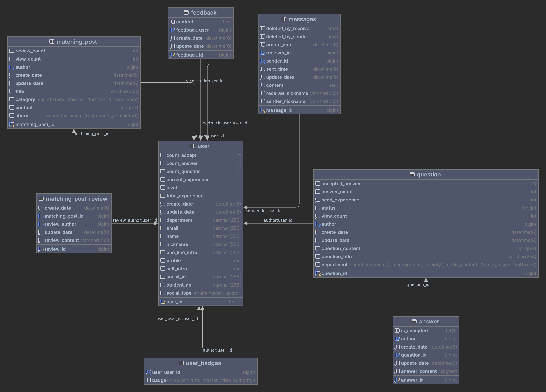The image size is (546, 392).
Task: Click the review_author:user_id relationship label
Action: click(x=135, y=220)
